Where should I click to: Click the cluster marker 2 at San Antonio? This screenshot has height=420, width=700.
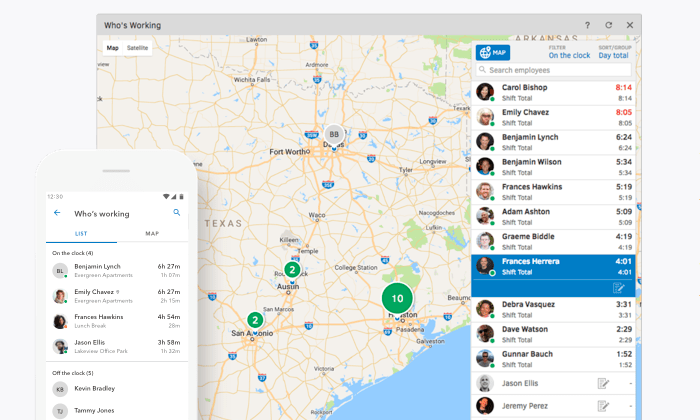[255, 320]
